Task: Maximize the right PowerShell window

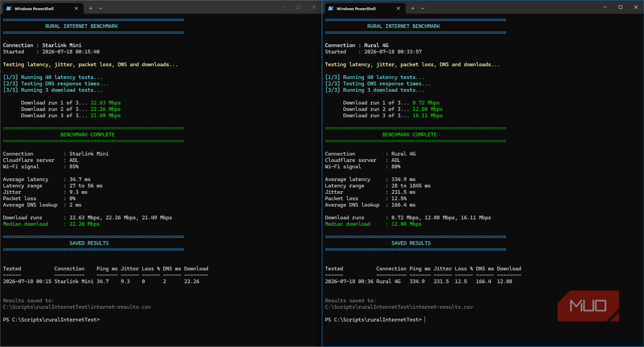Action: click(621, 7)
